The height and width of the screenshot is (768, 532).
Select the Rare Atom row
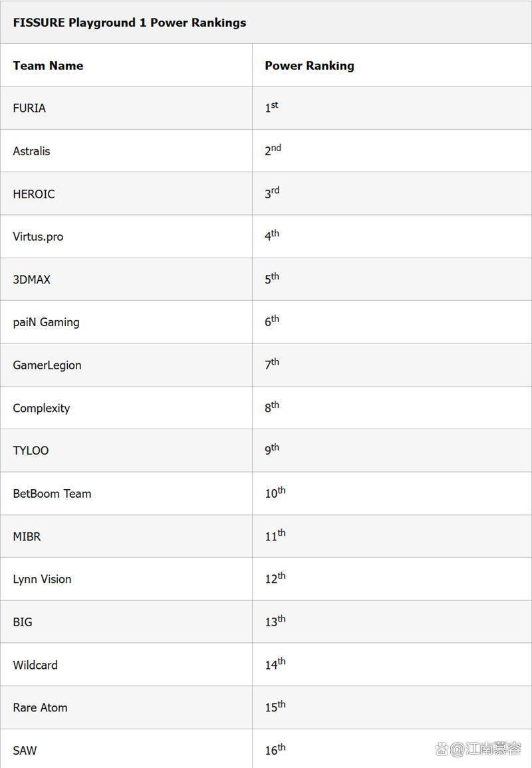[266, 707]
